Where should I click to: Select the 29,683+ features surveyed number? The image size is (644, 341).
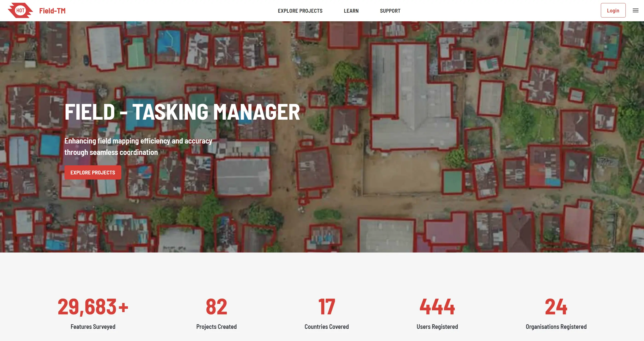93,307
